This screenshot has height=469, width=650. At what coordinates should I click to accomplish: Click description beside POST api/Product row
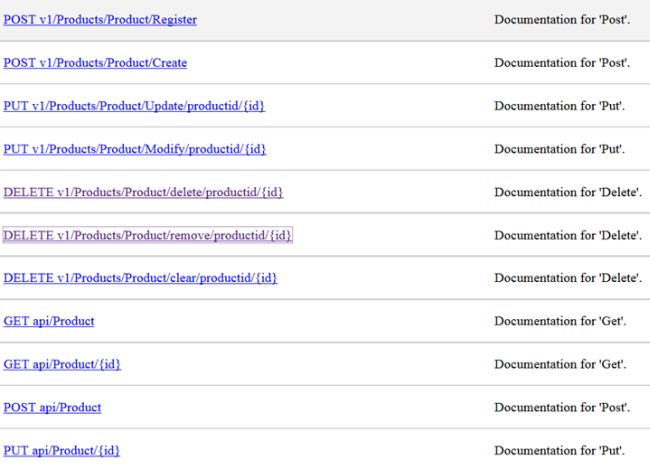(x=562, y=407)
